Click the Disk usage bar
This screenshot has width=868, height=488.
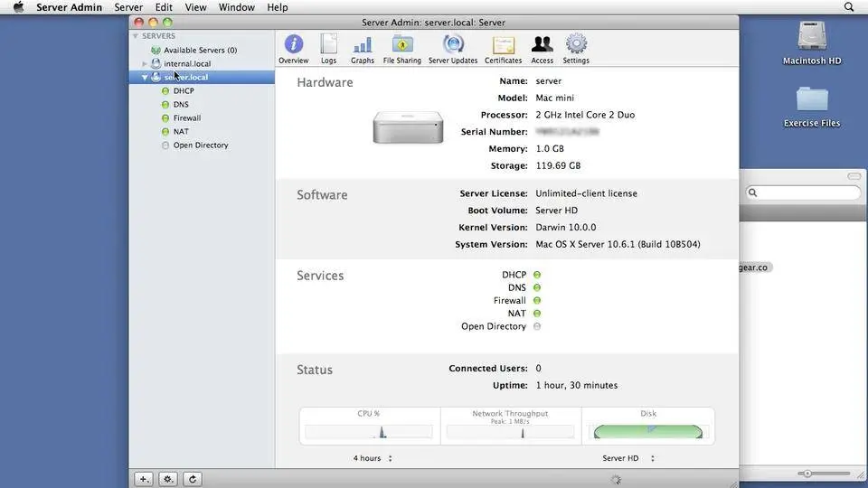647,432
